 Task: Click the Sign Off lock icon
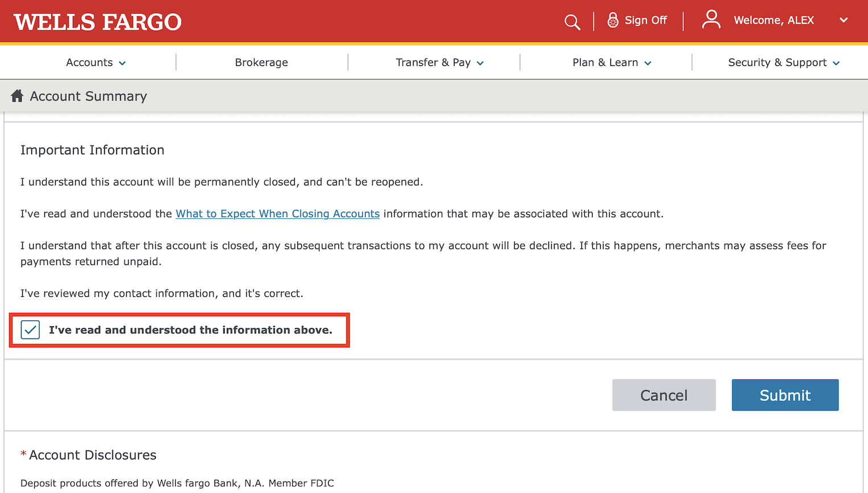tap(613, 20)
